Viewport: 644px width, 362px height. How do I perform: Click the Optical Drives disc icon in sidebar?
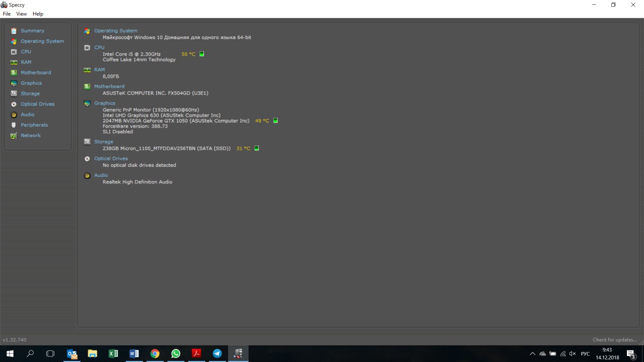14,104
